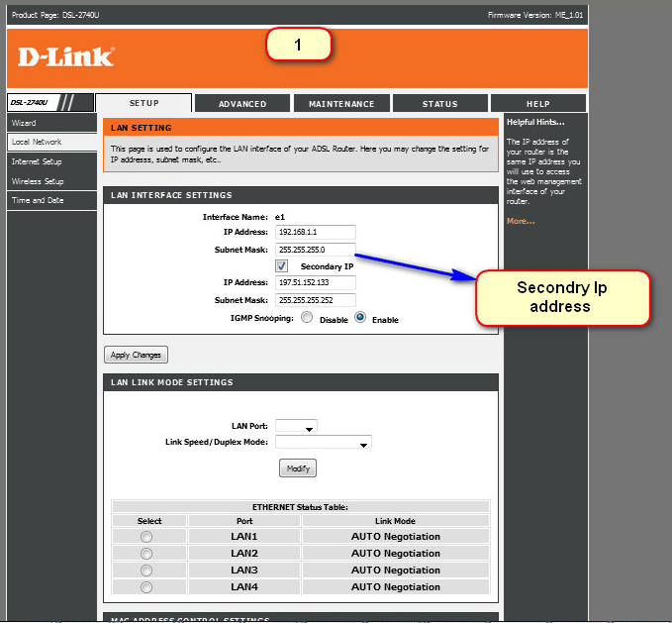Open the Status tab
The width and height of the screenshot is (672, 623).
tap(439, 103)
